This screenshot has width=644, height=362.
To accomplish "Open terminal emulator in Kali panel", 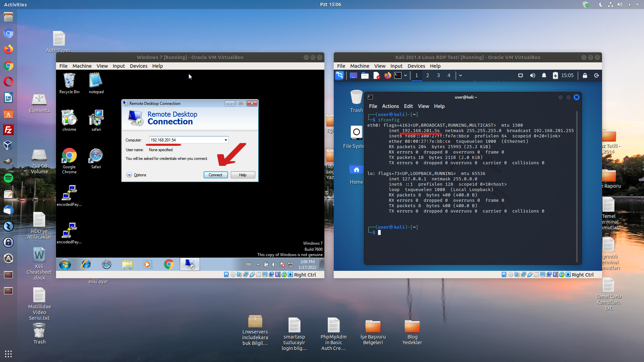I will [398, 75].
